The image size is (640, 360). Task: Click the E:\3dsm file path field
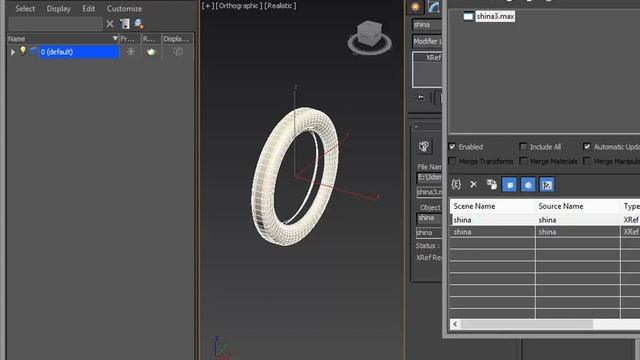429,178
